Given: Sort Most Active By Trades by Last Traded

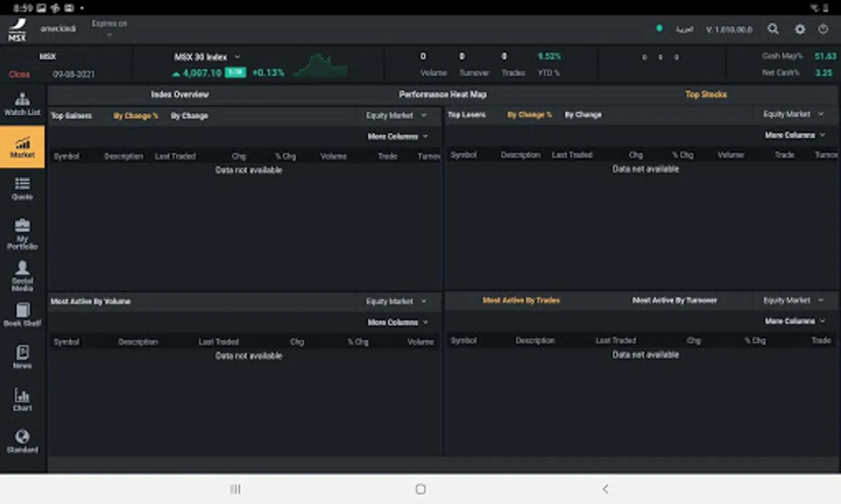Looking at the screenshot, I should pyautogui.click(x=616, y=340).
